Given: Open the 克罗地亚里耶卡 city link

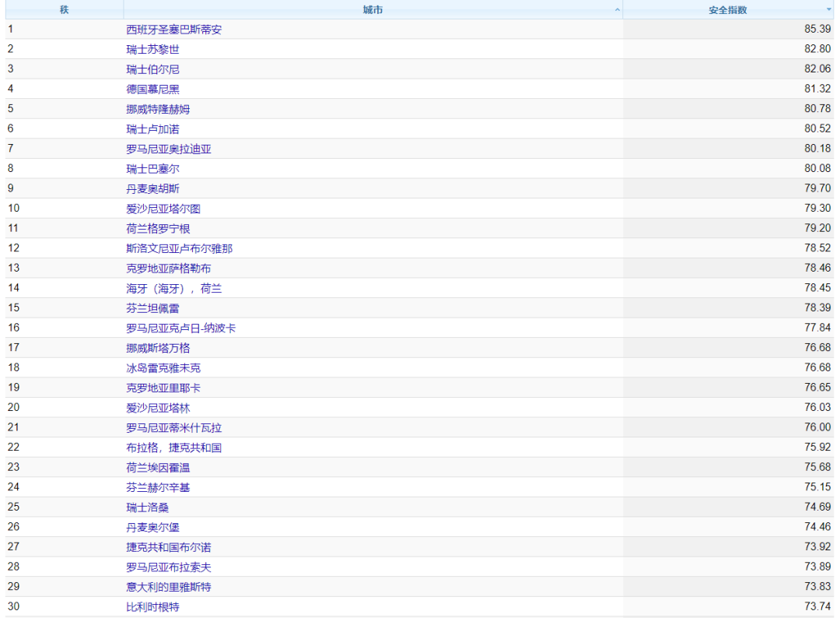Looking at the screenshot, I should tap(163, 388).
